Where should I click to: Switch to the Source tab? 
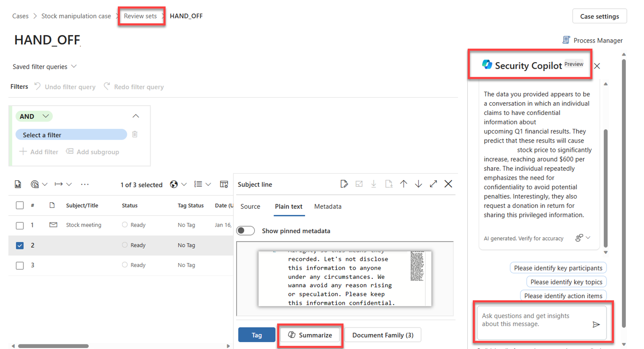click(250, 207)
